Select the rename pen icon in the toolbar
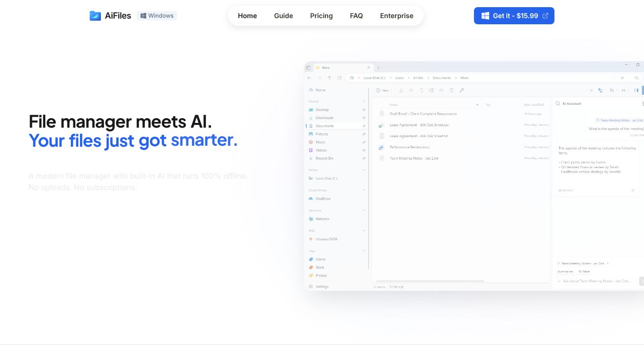This screenshot has width=644, height=362. coord(462,90)
